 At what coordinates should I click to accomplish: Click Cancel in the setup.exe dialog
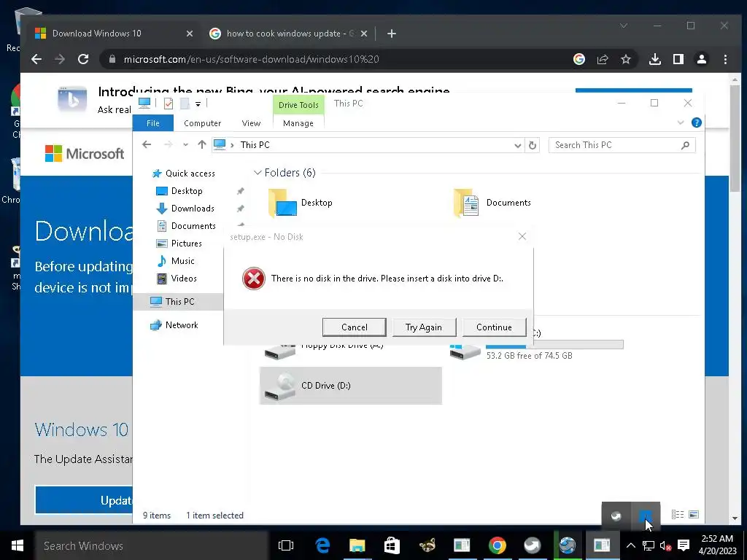[354, 327]
